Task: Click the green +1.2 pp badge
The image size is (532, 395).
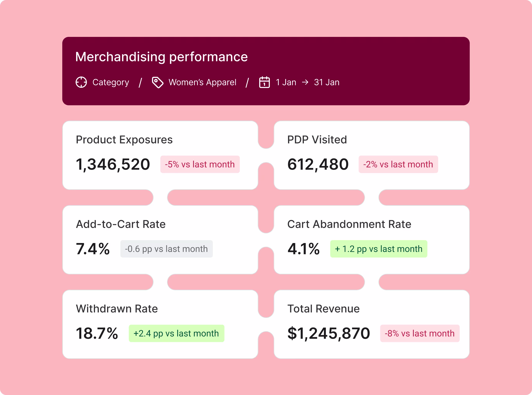Action: point(378,249)
